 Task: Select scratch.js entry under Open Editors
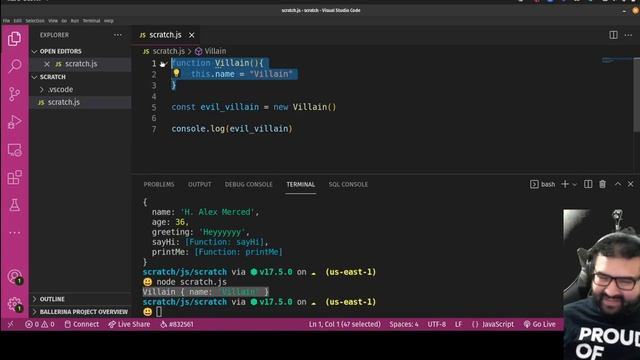click(80, 64)
